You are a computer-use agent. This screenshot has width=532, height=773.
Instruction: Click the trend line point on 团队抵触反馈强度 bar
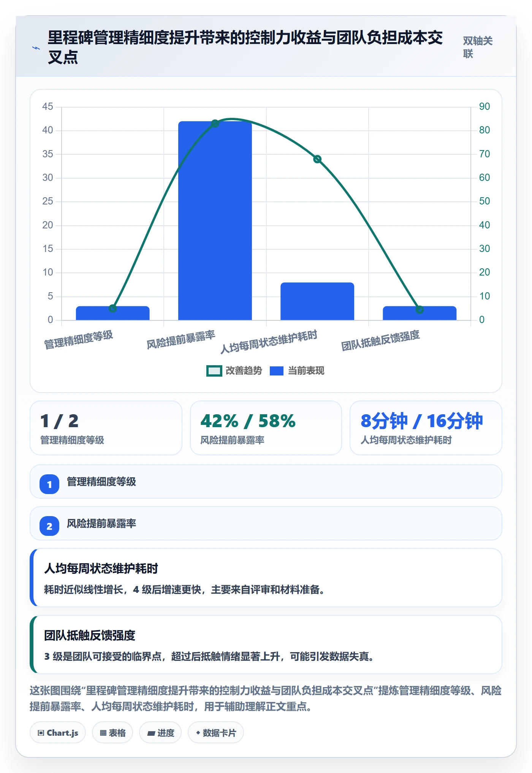[x=420, y=310]
